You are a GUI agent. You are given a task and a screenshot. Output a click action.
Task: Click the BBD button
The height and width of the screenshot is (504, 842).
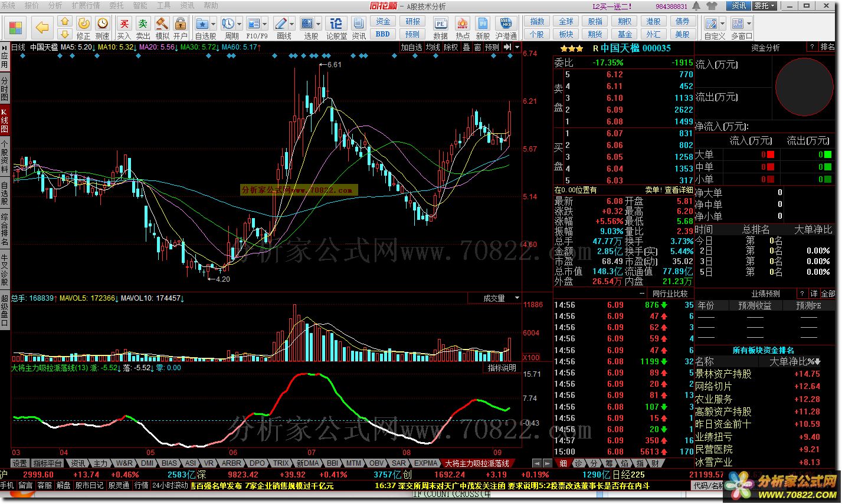click(384, 34)
